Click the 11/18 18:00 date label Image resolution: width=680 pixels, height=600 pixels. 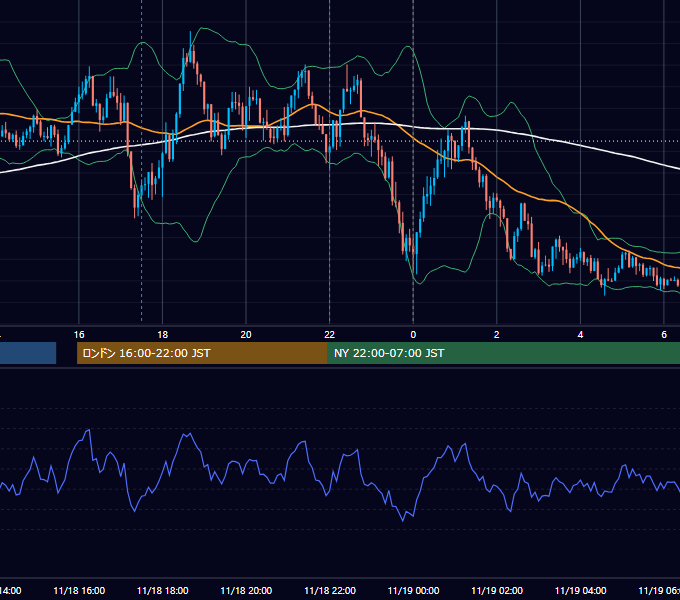pos(163,590)
